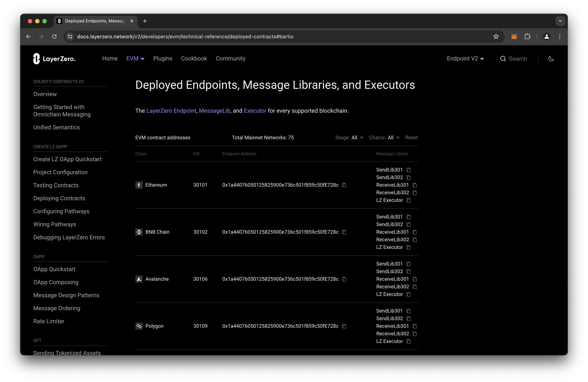Copy the Ethereum endpoint address
Screen dimensions: 588x382
(x=344, y=185)
